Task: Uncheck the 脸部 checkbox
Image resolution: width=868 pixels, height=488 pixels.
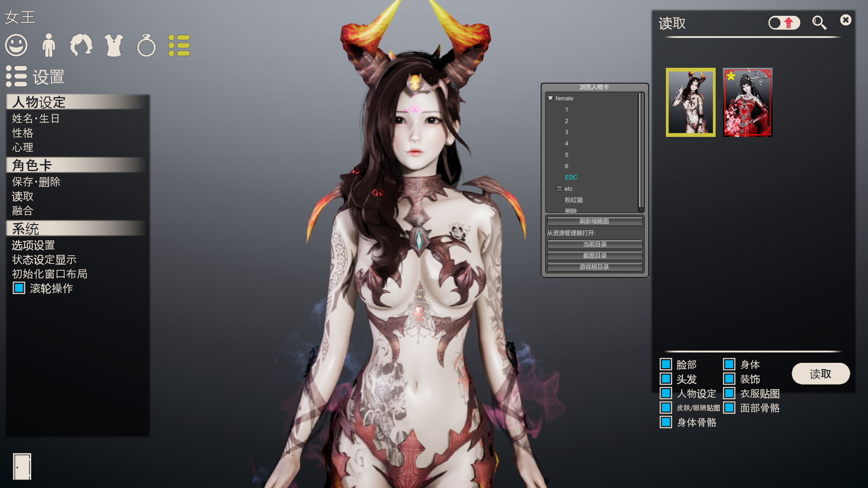Action: click(666, 364)
